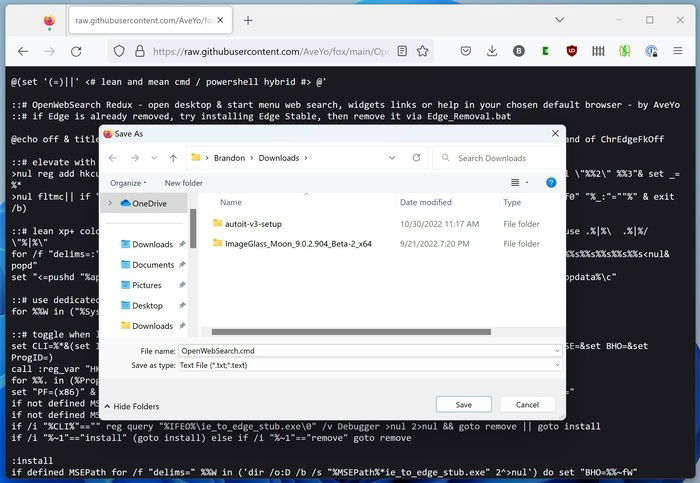This screenshot has width=700, height=483.
Task: Click the tracking protection shield icon
Action: click(x=119, y=51)
